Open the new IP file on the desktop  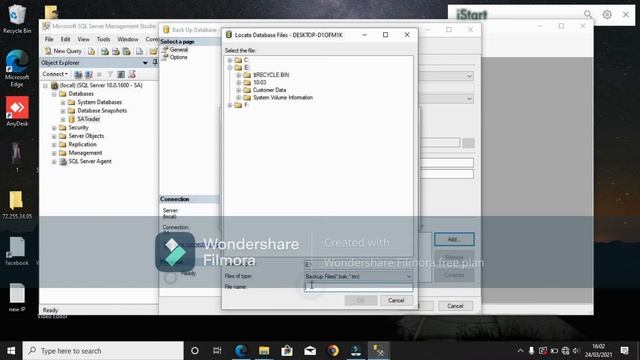tap(17, 298)
